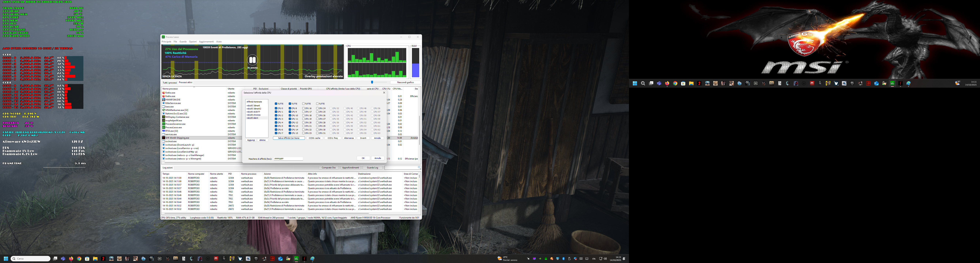The width and height of the screenshot is (980, 263).
Task: Open Chrome from the taskbar
Action: 79,259
